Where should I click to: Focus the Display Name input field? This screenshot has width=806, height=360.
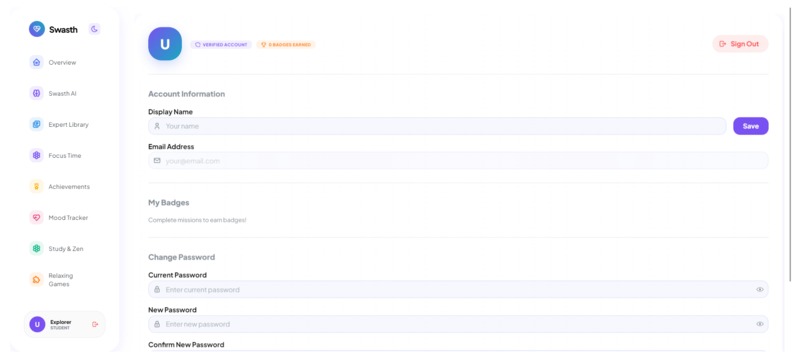(x=437, y=126)
